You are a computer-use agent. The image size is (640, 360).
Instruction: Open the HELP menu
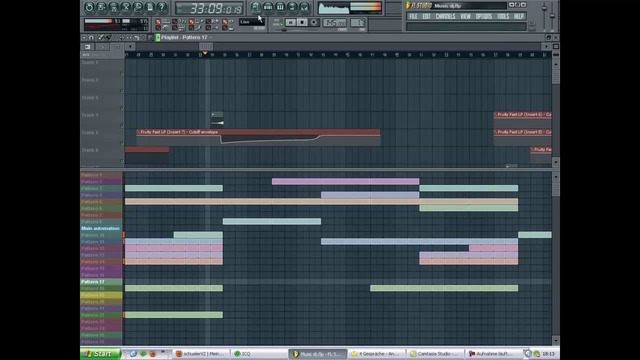pos(518,16)
